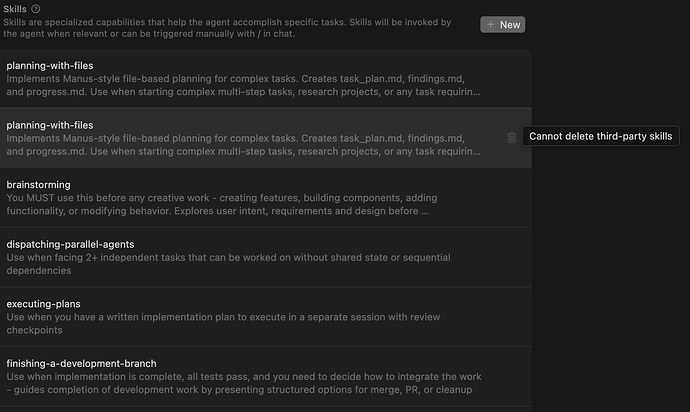The image size is (690, 412).
Task: Select the highlighted second planning-with-files skill
Action: 266,138
